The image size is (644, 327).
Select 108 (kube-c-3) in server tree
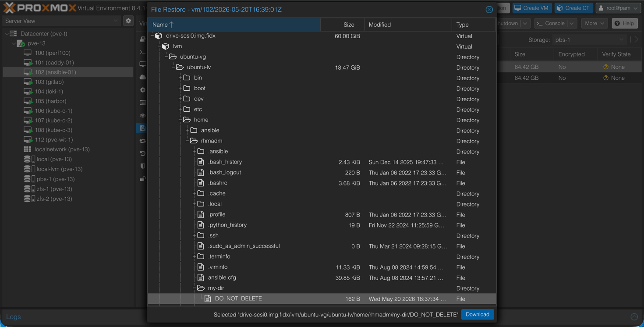tap(68, 130)
